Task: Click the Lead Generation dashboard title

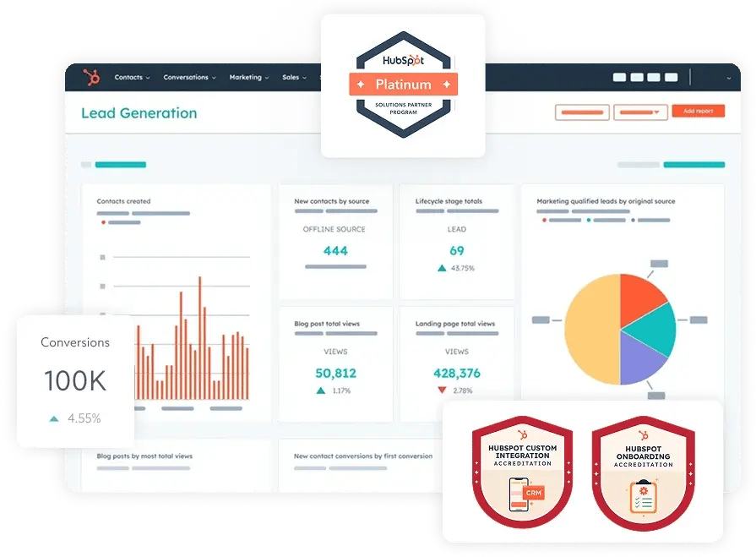Action: [x=139, y=113]
